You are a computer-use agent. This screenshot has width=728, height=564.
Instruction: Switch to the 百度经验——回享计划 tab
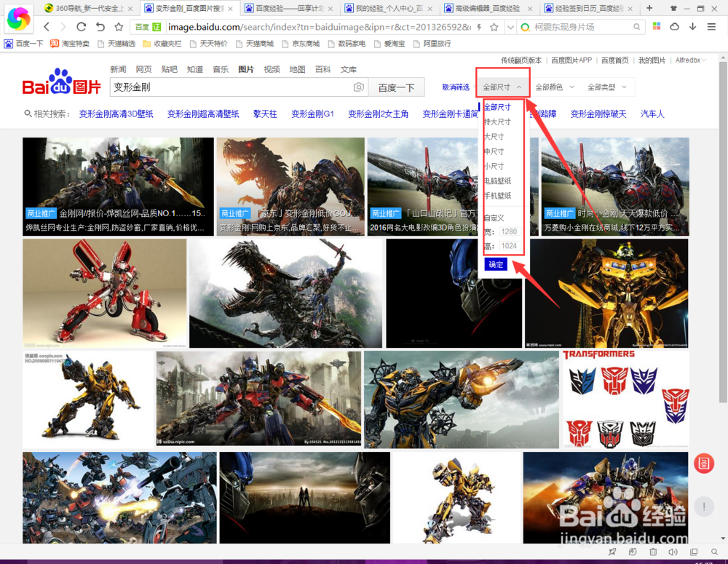290,8
